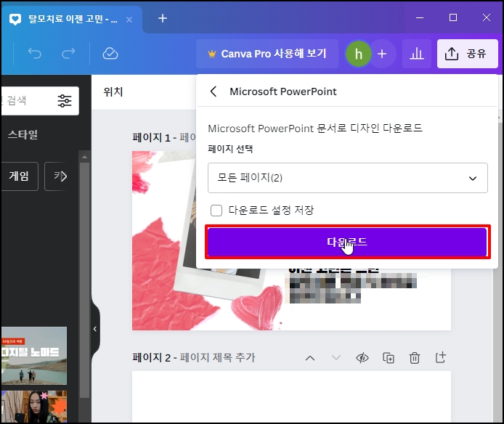
Task: Click the redo arrow icon
Action: (68, 53)
